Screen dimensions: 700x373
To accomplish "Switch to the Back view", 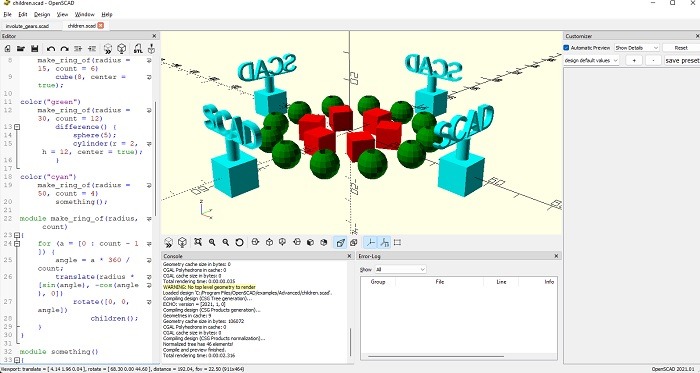I will pos(324,242).
